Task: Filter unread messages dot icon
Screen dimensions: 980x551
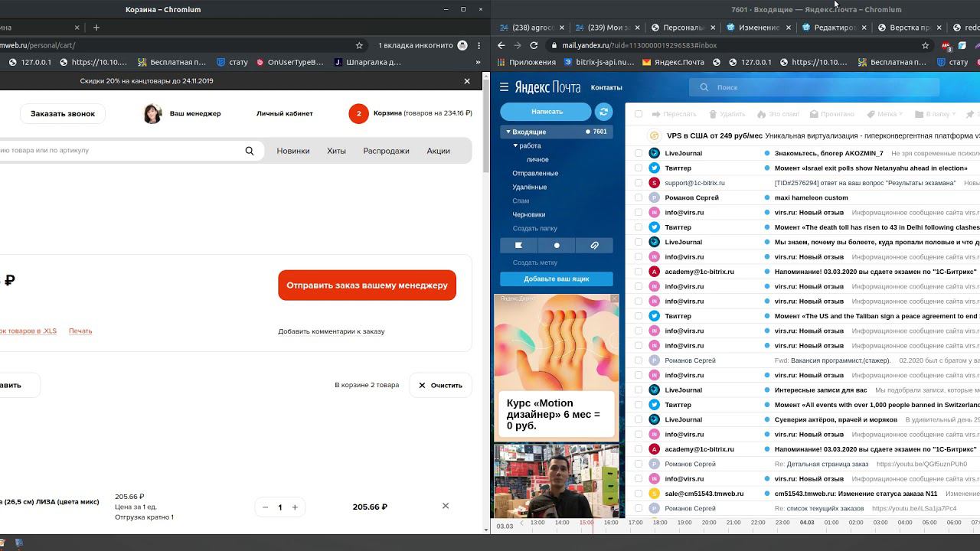Action: 557,246
